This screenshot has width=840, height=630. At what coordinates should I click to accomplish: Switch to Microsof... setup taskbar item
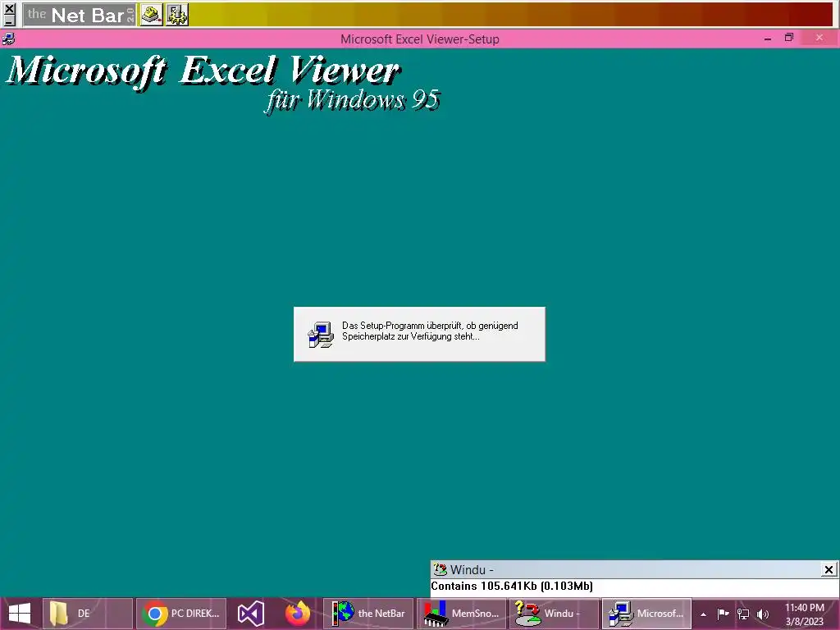pyautogui.click(x=646, y=614)
